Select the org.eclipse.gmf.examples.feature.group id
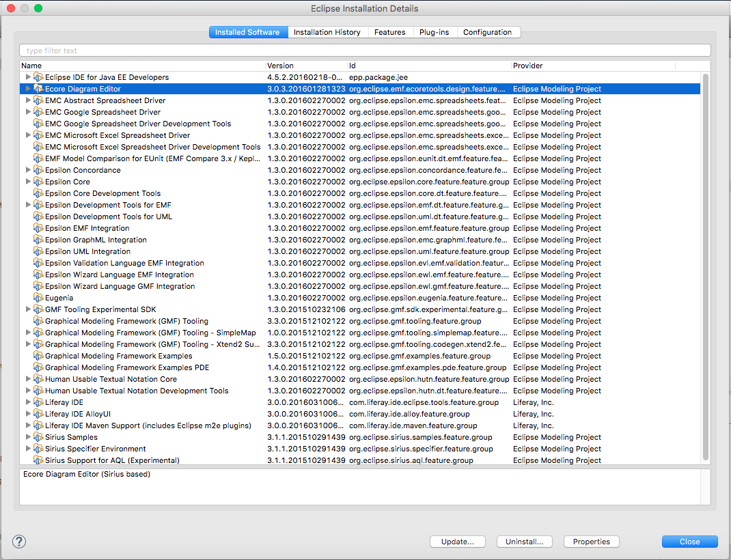 pos(419,356)
